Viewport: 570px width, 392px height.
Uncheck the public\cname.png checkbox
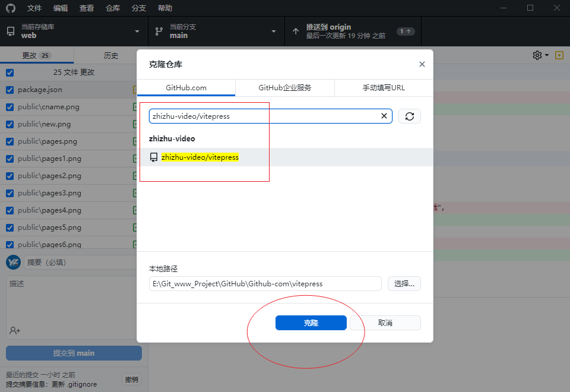point(10,108)
